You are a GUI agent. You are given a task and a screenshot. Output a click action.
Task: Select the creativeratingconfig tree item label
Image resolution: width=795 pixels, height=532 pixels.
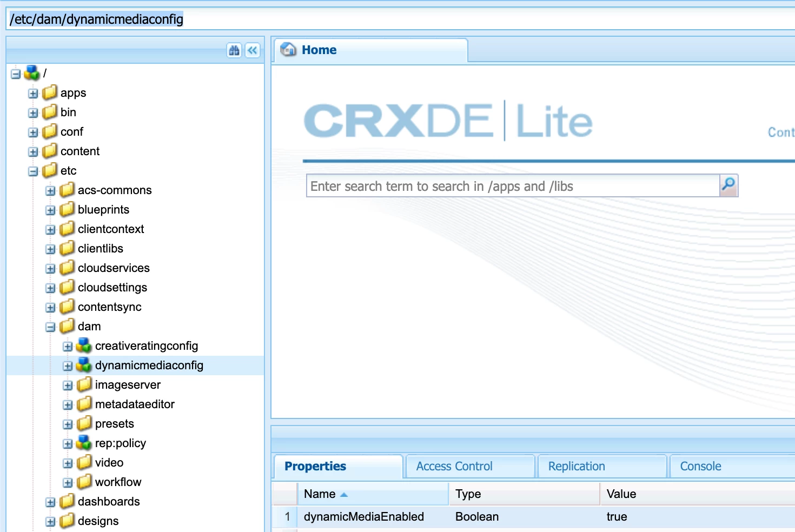[x=147, y=345]
